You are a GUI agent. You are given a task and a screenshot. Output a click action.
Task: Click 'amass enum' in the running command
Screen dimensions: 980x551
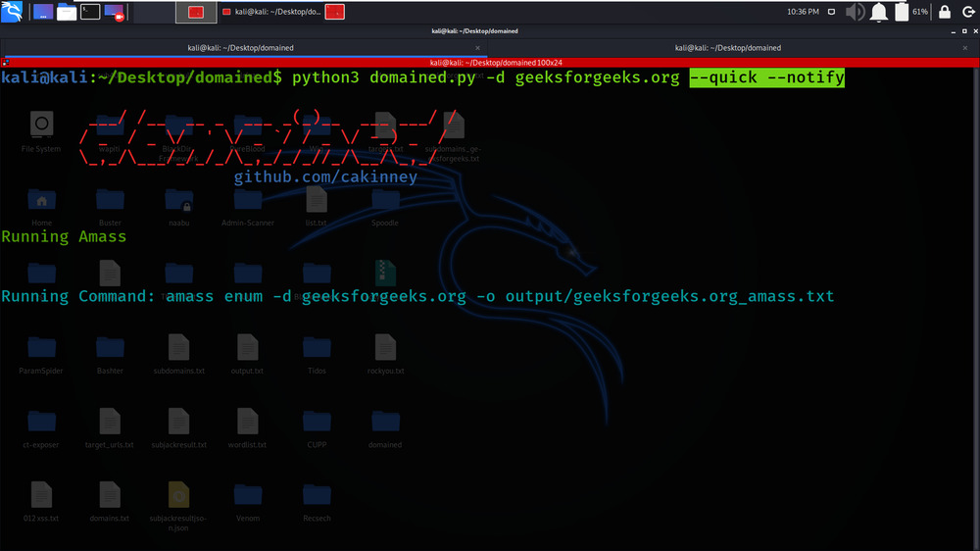(x=214, y=296)
